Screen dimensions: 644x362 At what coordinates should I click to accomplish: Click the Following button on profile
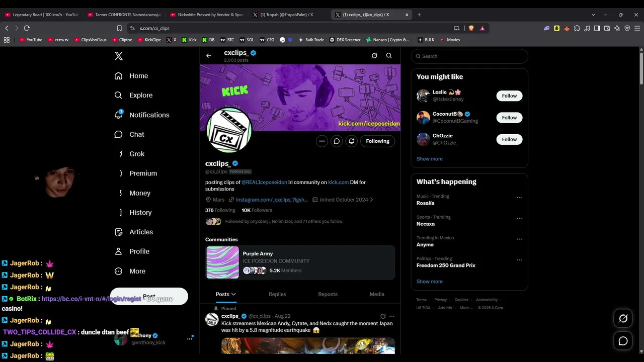[x=378, y=141]
